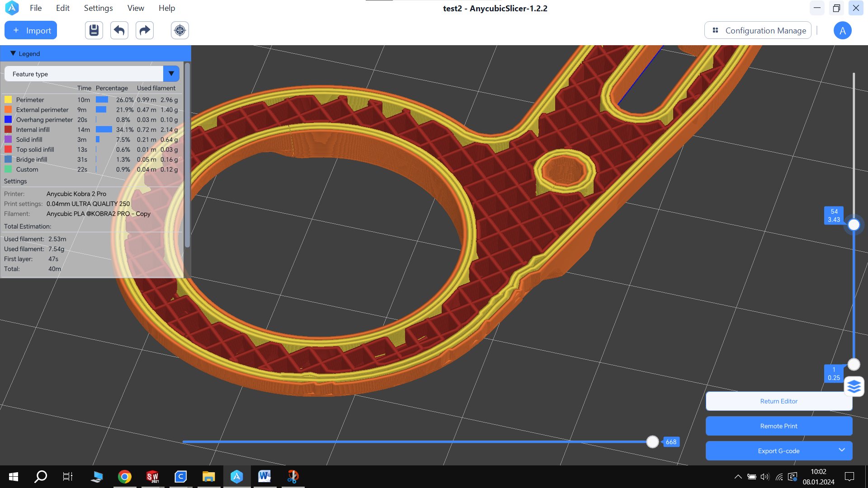868x488 pixels.
Task: Click the battery tray icon
Action: pyautogui.click(x=751, y=477)
